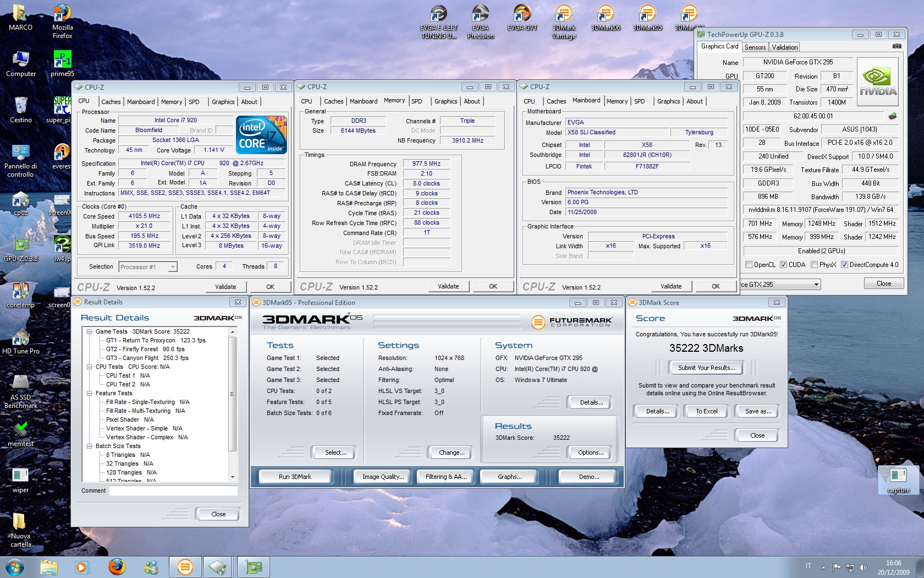The width and height of the screenshot is (924, 578).
Task: Collapse the Game Tests tree node
Action: coord(89,331)
